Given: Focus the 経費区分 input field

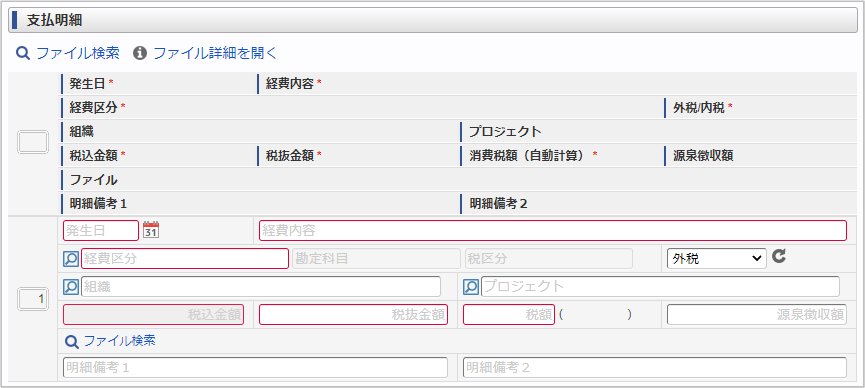Looking at the screenshot, I should point(185,258).
